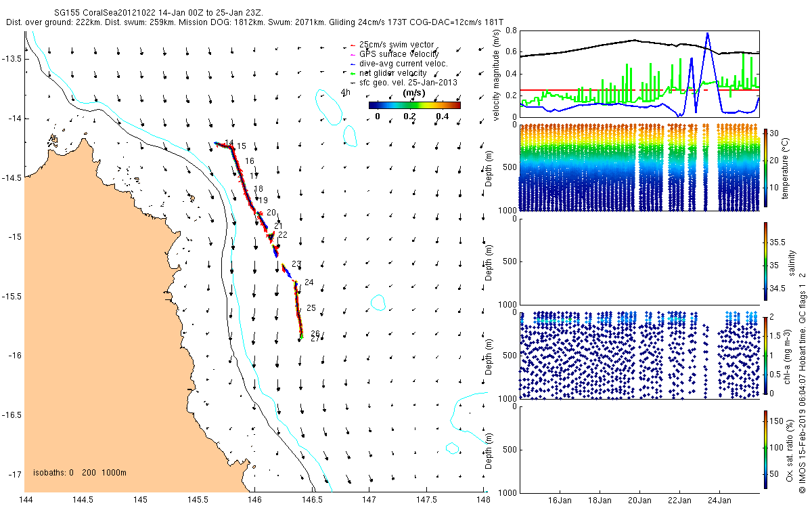Click the '35.5' salinity colorbar tick
Screen dimensions: 812x508
click(x=777, y=242)
